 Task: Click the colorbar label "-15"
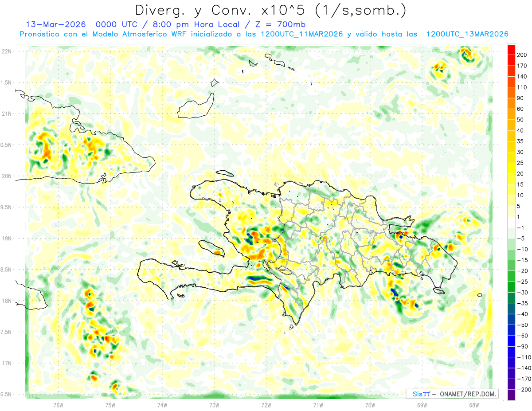(x=522, y=260)
